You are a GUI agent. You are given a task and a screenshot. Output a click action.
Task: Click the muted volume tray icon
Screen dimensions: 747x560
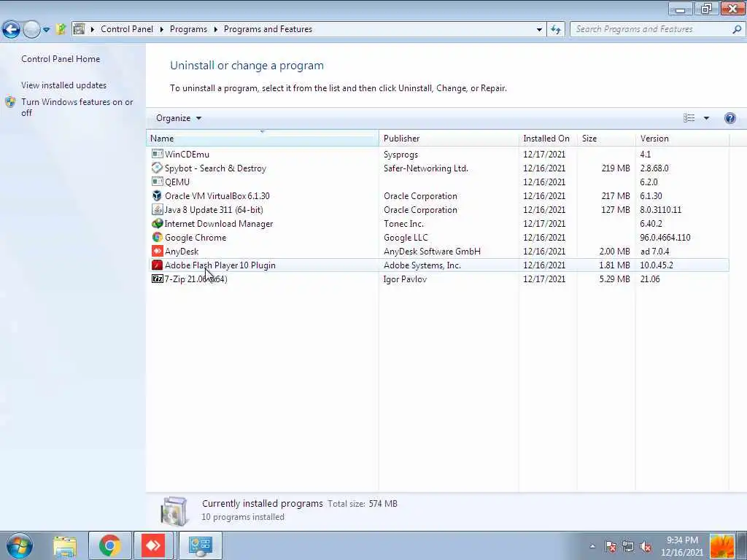(646, 546)
